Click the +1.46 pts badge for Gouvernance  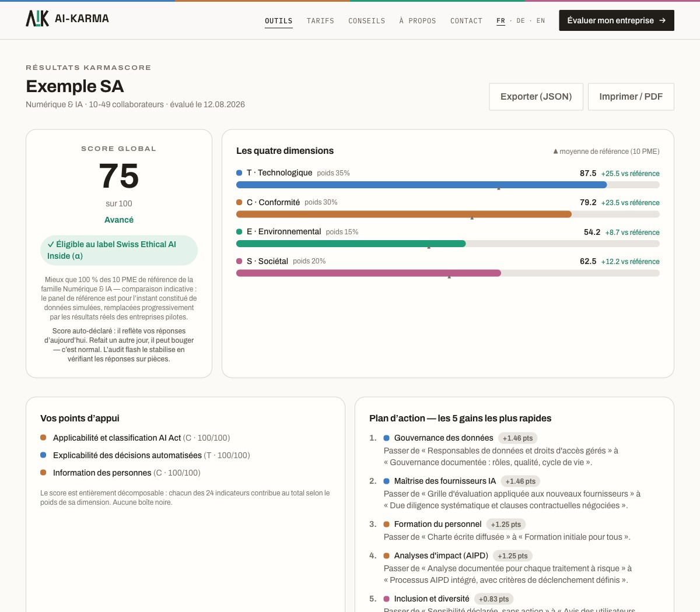coord(517,438)
